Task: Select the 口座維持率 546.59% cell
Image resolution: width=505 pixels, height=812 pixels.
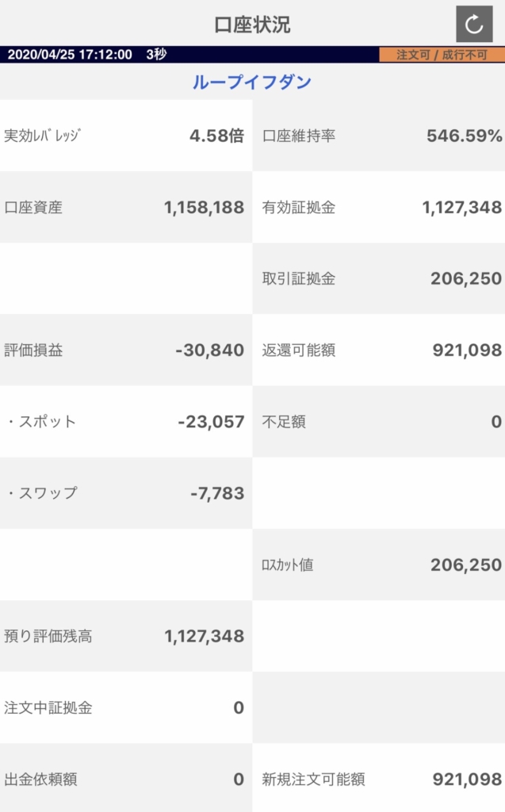Action: tap(379, 136)
